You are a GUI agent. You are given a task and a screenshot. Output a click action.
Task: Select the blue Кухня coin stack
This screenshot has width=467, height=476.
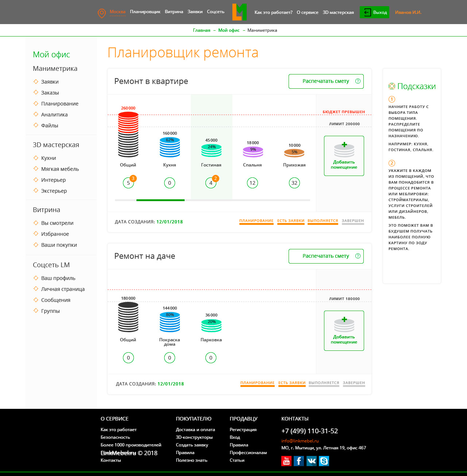[170, 147]
